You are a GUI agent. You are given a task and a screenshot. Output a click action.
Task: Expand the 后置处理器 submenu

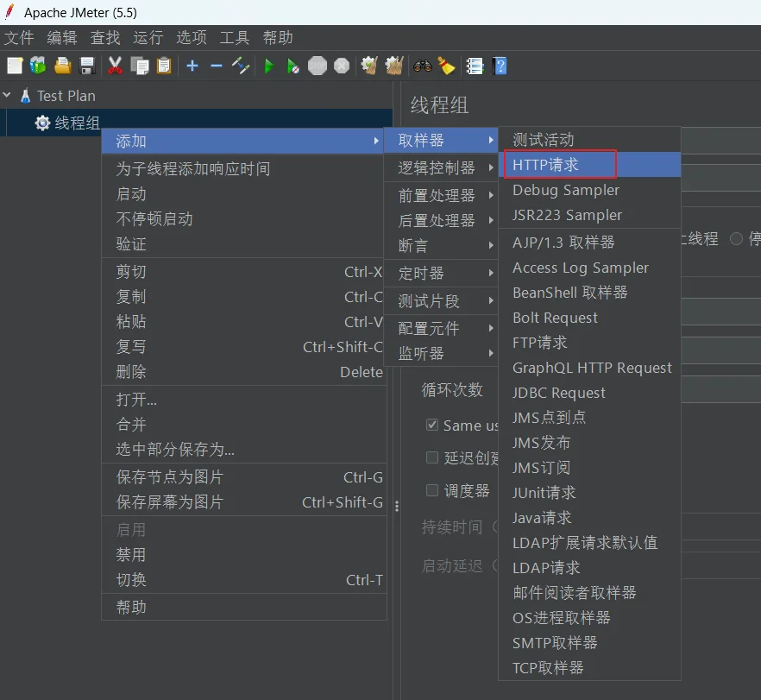441,221
